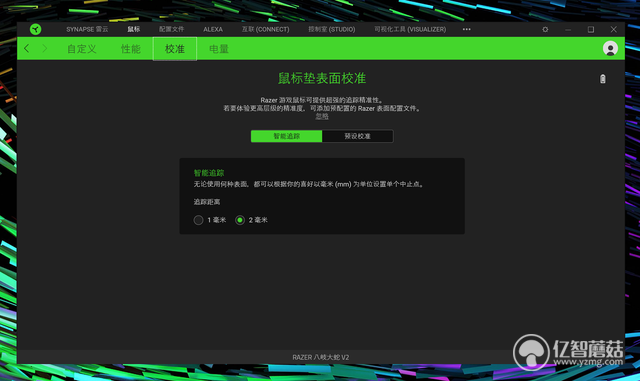Screen dimensions: 640x381
Task: Click the battery status icon
Action: coord(602,79)
